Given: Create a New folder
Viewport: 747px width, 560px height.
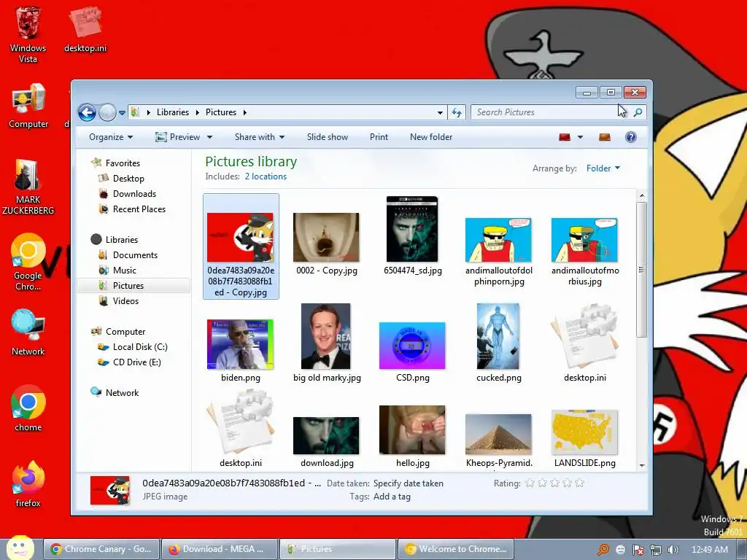Looking at the screenshot, I should coord(431,137).
